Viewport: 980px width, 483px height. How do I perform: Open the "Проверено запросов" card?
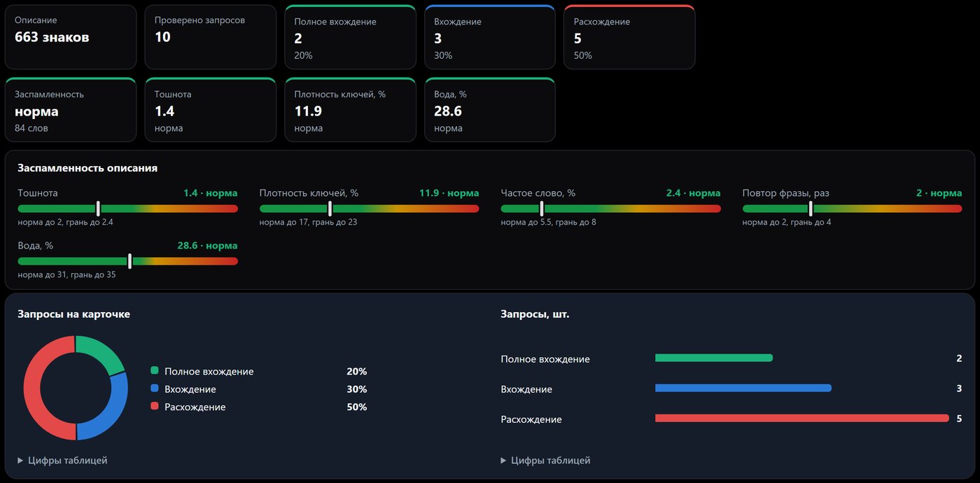pyautogui.click(x=211, y=37)
